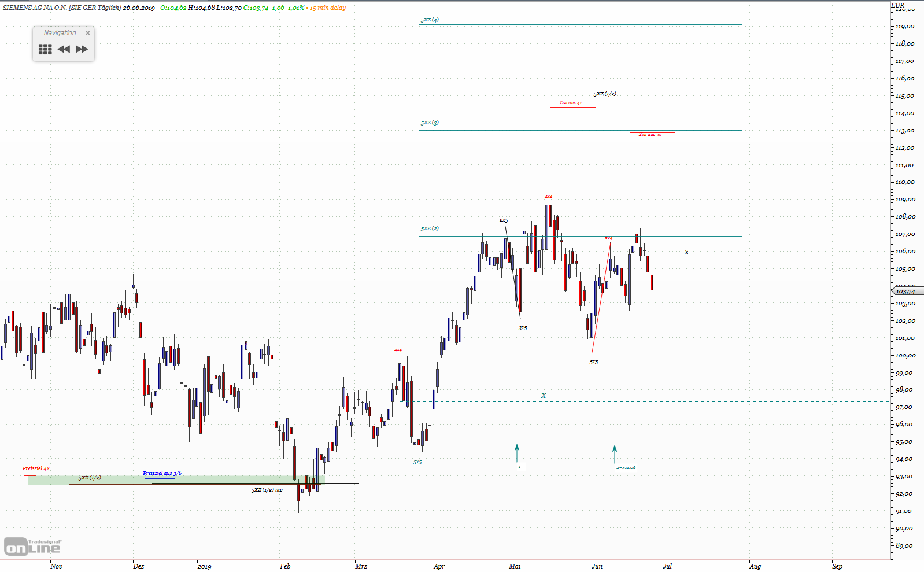Select the 5x5 label below June low
924x572 pixels.
point(594,362)
